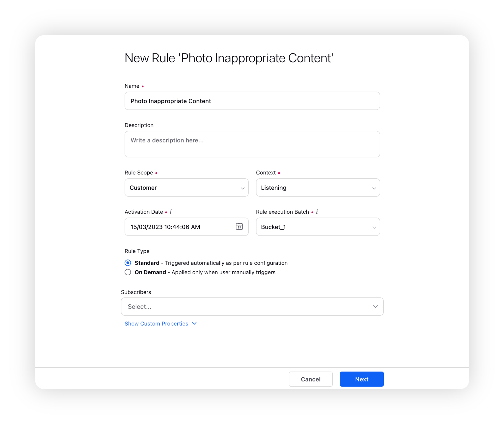Expand Show Custom Properties link
Screen dimensions: 504x424
(x=156, y=323)
